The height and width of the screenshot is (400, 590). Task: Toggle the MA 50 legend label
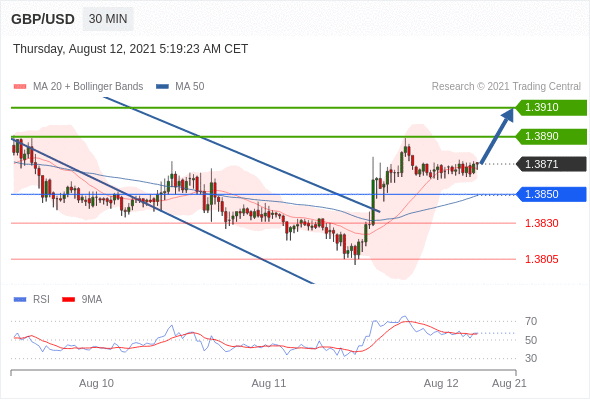[190, 87]
